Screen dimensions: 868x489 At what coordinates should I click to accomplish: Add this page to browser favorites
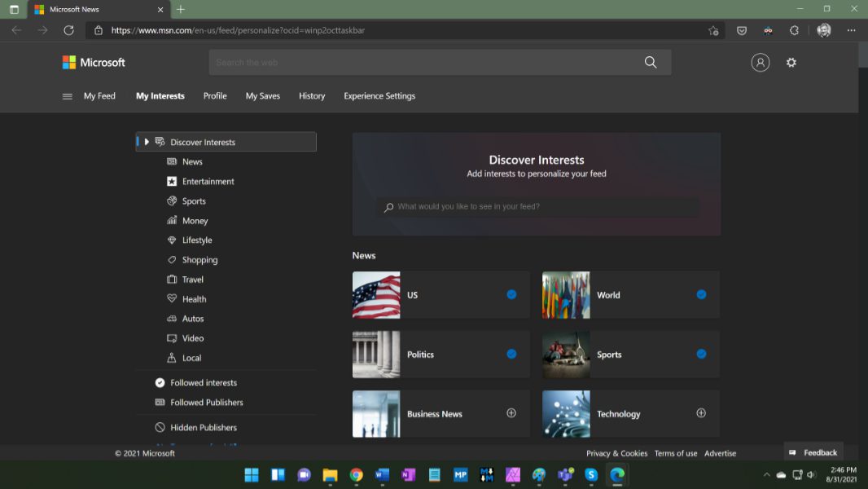[713, 30]
